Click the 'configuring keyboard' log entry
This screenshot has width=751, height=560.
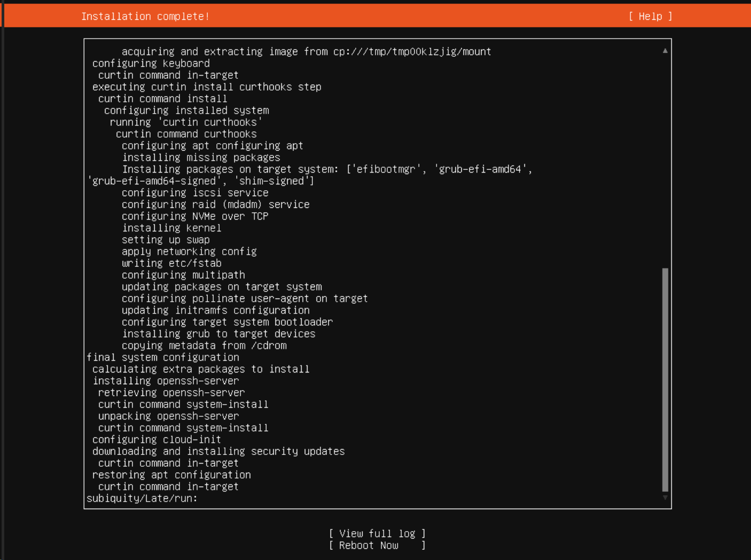(x=151, y=63)
